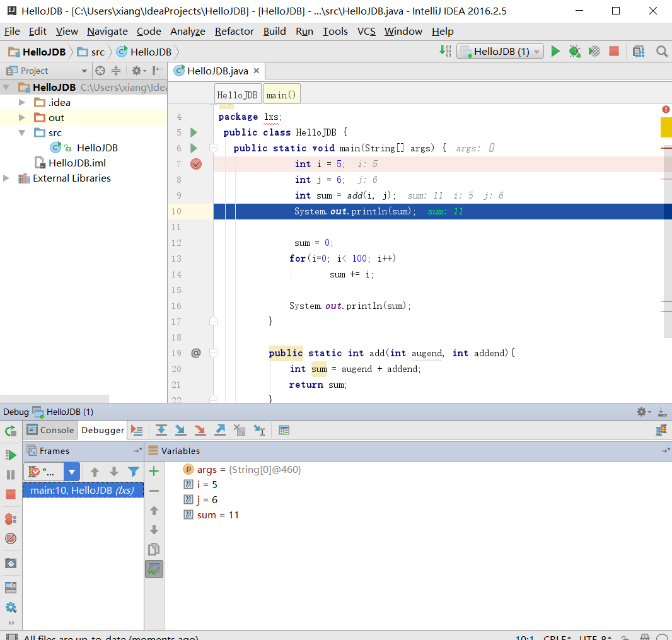Pause program in debug sidebar
The height and width of the screenshot is (640, 672).
coord(11,475)
